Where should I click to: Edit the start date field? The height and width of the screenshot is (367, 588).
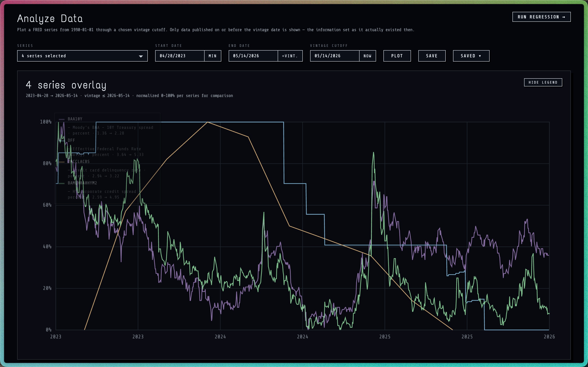pyautogui.click(x=180, y=56)
